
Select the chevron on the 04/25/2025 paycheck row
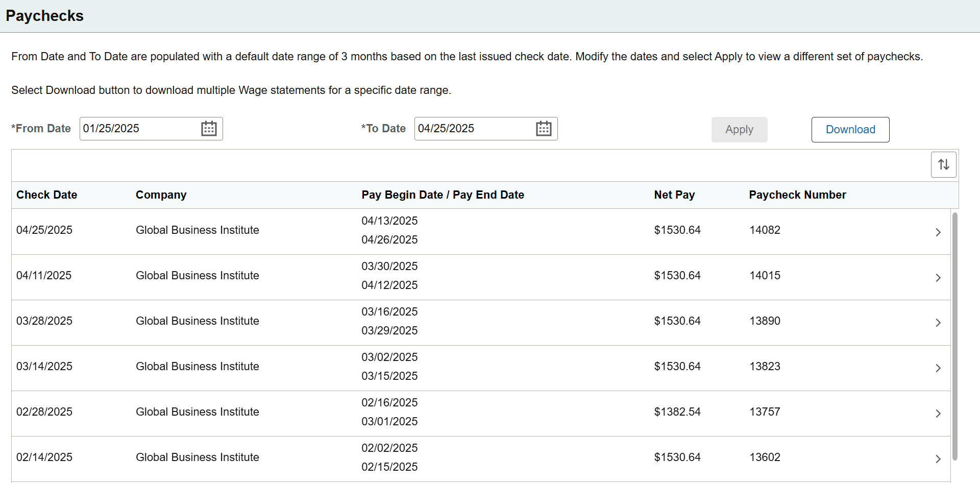pyautogui.click(x=938, y=232)
